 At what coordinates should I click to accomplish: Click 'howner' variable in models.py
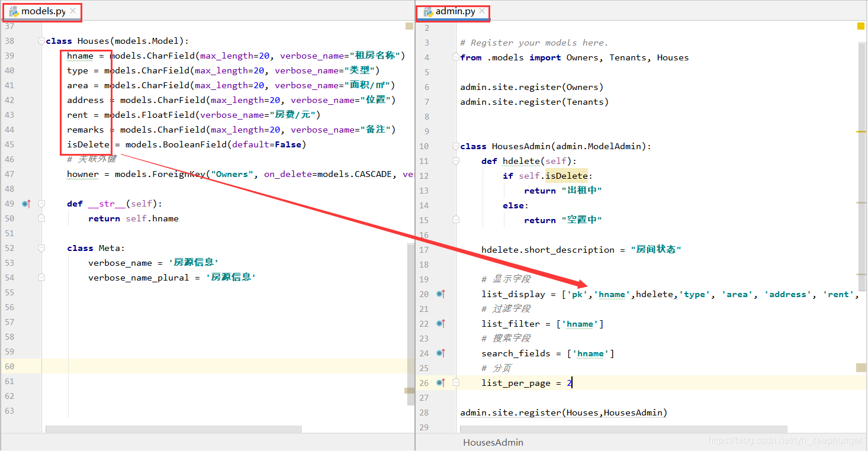tap(83, 174)
